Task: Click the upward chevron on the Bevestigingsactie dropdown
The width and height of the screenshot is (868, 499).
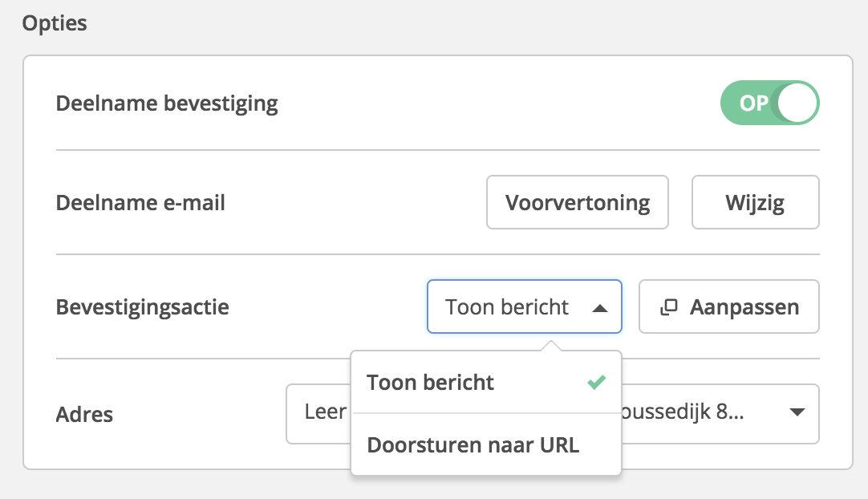Action: tap(601, 306)
